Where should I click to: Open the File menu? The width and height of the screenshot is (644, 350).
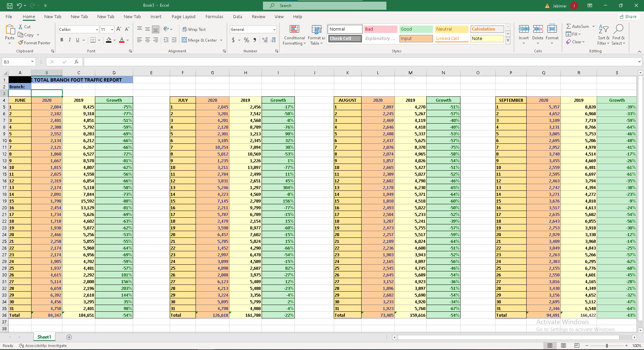click(x=9, y=16)
